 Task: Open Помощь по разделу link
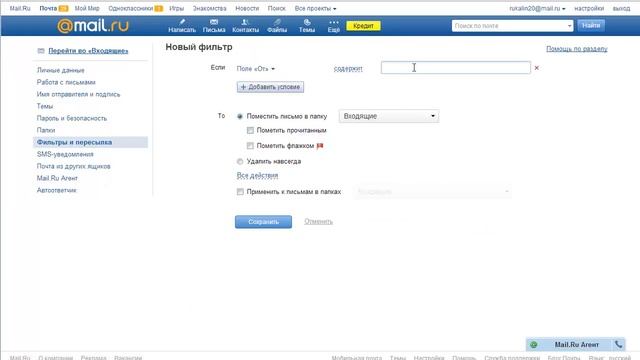pos(577,49)
